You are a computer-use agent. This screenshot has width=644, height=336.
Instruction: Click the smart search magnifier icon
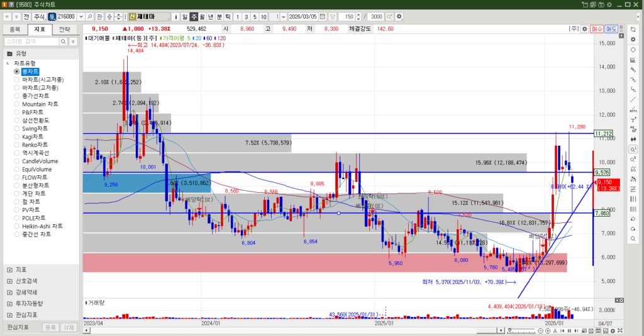(x=63, y=41)
